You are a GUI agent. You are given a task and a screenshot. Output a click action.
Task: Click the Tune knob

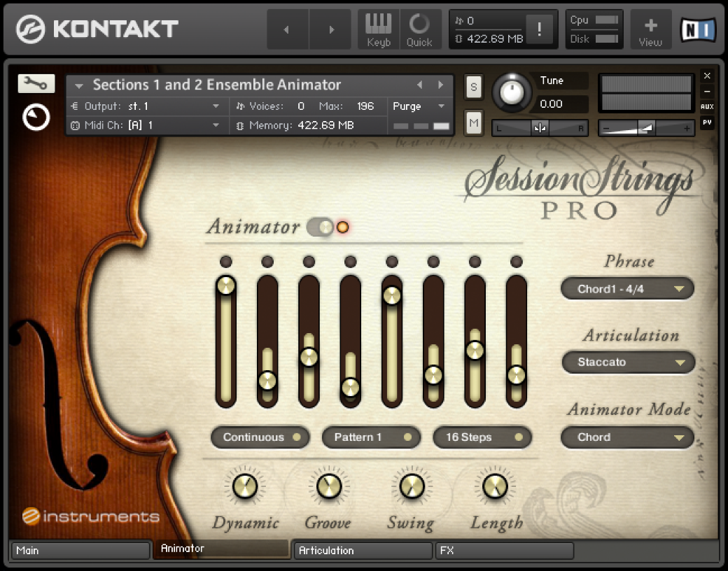[x=512, y=93]
